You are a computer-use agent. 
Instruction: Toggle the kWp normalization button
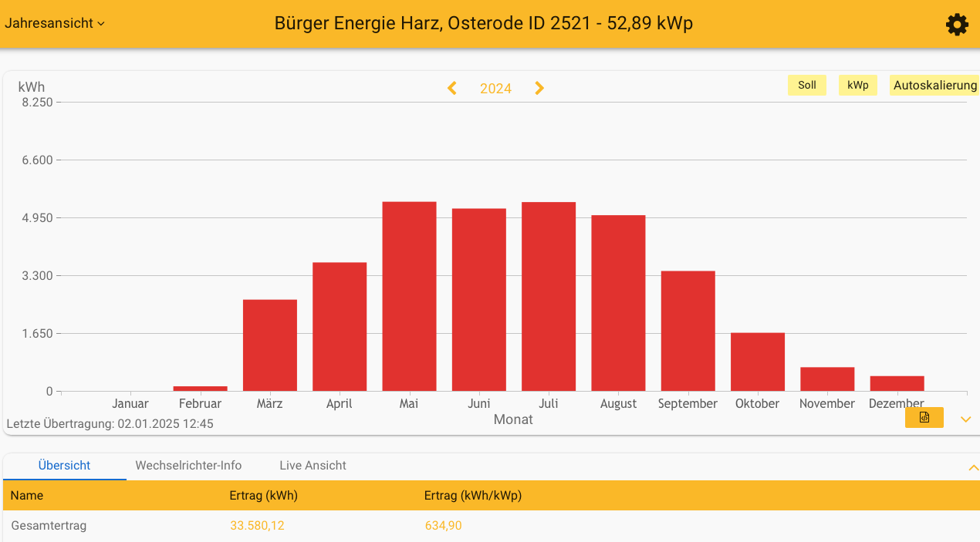(x=857, y=86)
